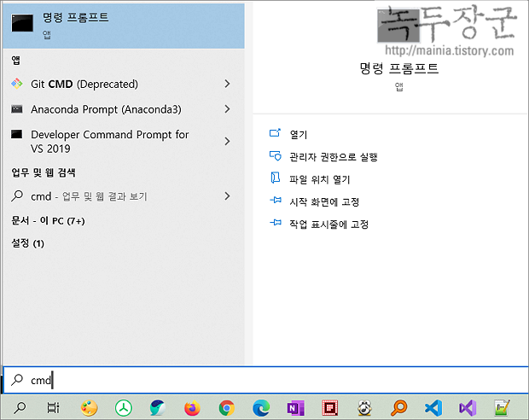Open the Whale browser on taskbar
This screenshot has width=529, height=420.
tap(158, 408)
